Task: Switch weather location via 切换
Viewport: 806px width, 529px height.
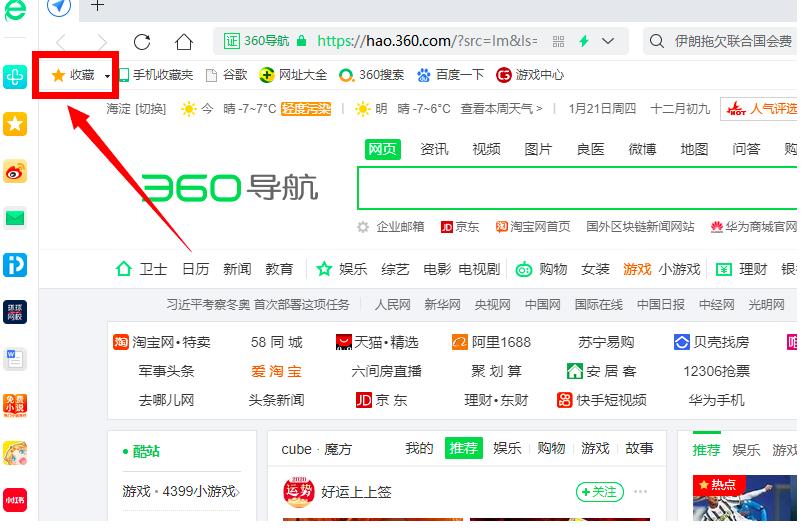Action: pos(151,109)
